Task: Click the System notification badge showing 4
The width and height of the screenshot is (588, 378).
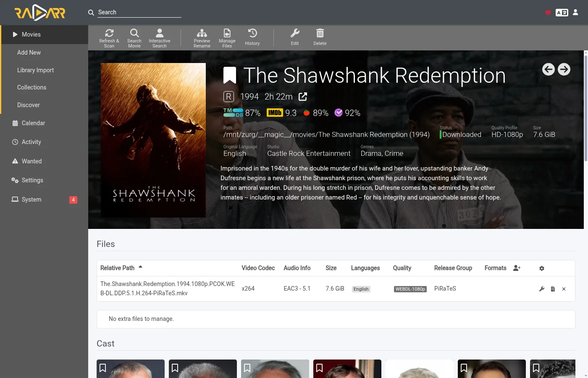Action: (x=73, y=200)
